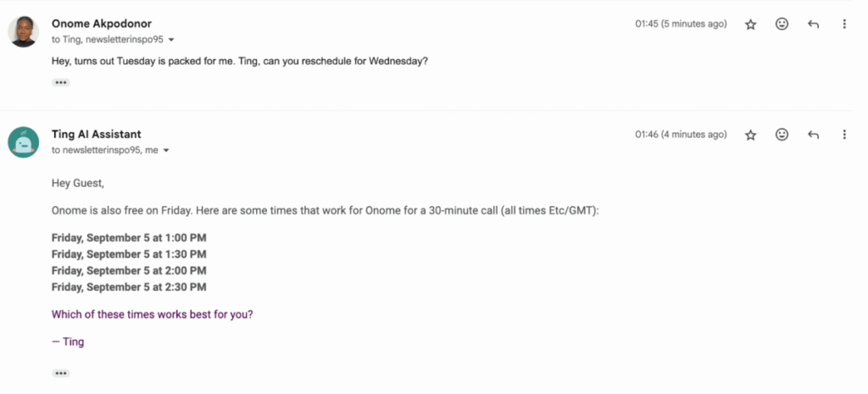Screen dimensions: 868x394
Task: React with emoji to Ting AI Assistant email
Action: tap(782, 135)
